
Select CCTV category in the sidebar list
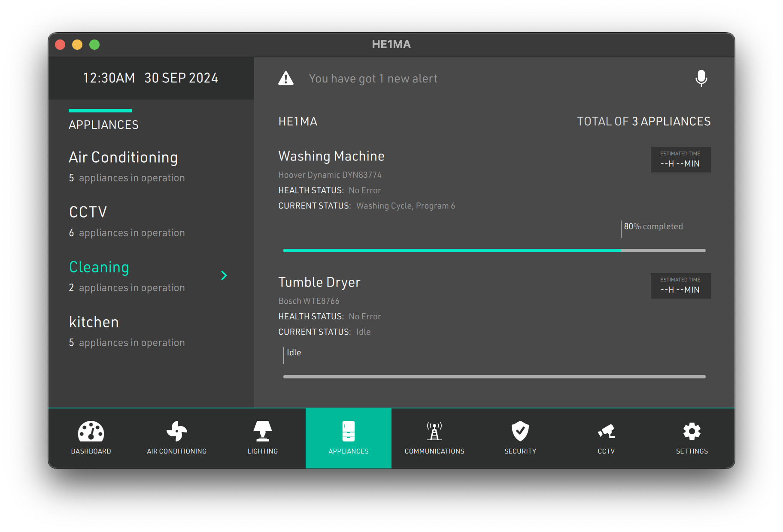click(x=88, y=212)
